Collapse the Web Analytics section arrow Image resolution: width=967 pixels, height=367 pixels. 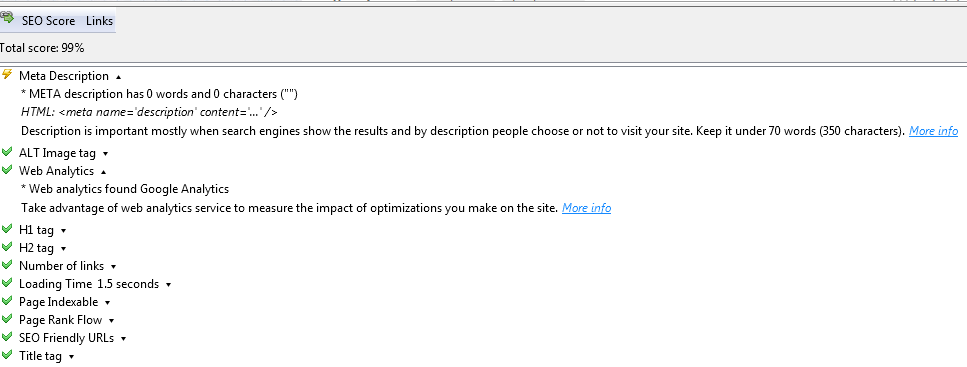[104, 172]
